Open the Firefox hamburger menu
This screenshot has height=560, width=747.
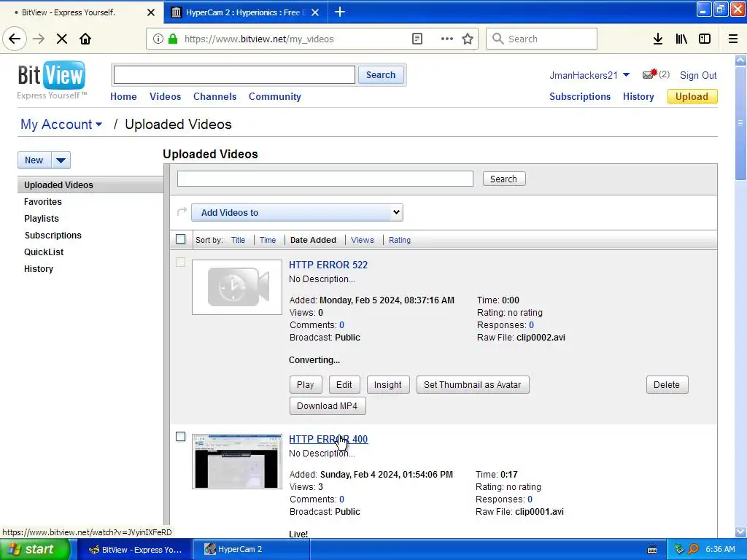coord(733,39)
